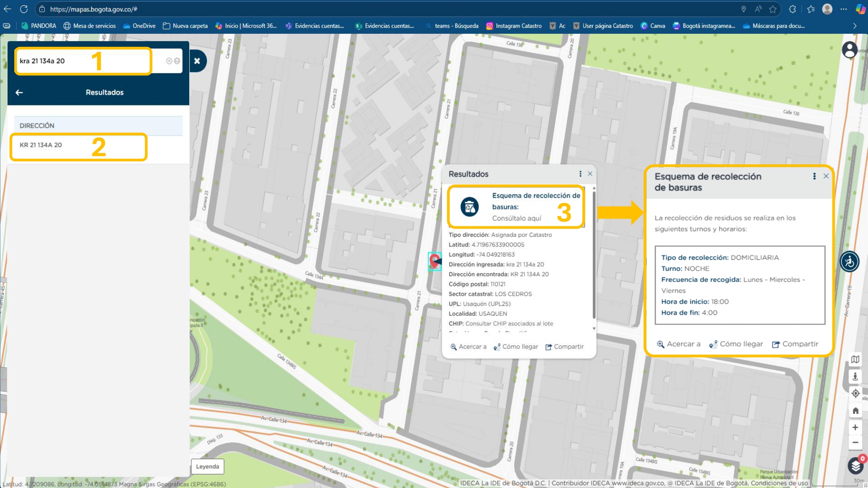The image size is (868, 488).
Task: Open the user profile icon on map
Action: 849,50
